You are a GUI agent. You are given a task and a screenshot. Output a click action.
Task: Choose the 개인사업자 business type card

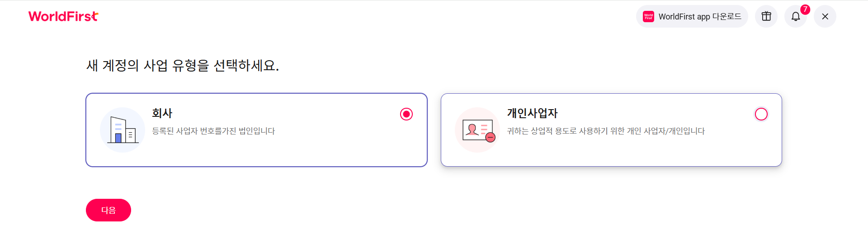click(x=611, y=130)
